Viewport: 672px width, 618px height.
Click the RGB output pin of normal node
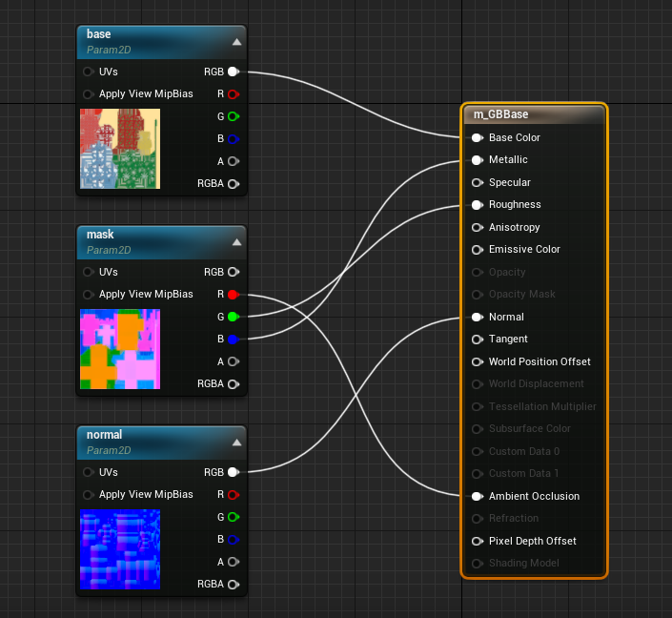coord(234,472)
